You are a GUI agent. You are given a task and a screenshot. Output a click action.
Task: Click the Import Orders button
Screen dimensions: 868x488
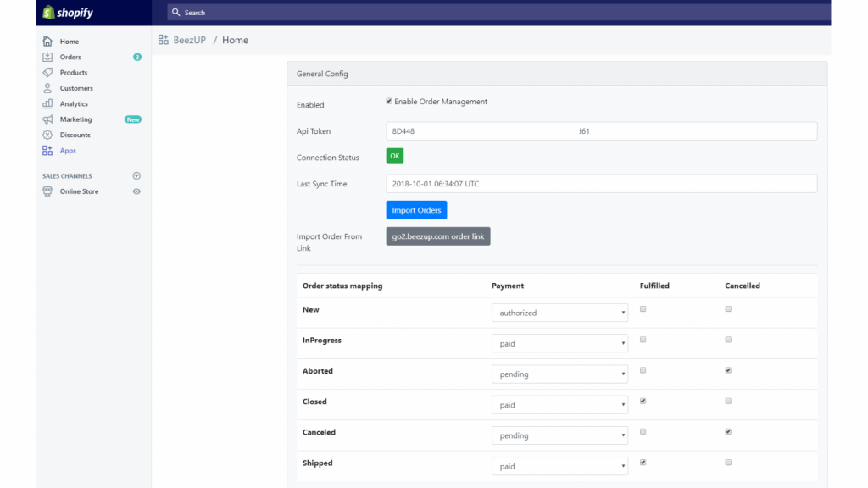(x=416, y=210)
